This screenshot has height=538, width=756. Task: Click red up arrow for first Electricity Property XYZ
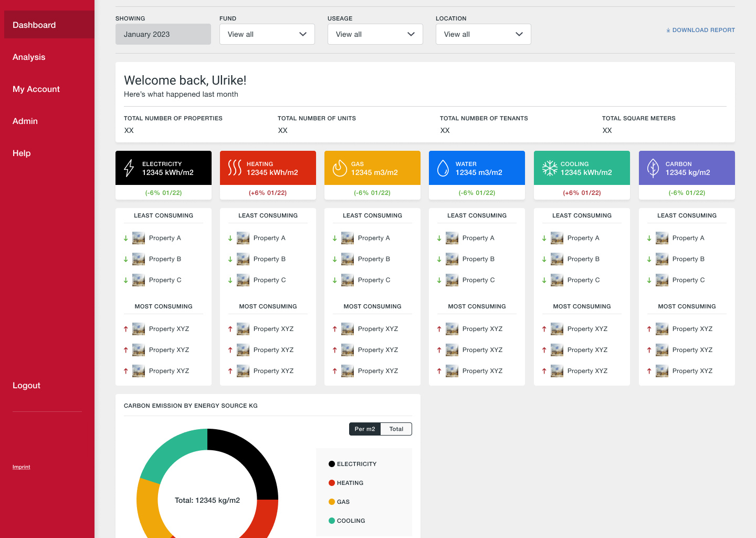[x=125, y=329]
